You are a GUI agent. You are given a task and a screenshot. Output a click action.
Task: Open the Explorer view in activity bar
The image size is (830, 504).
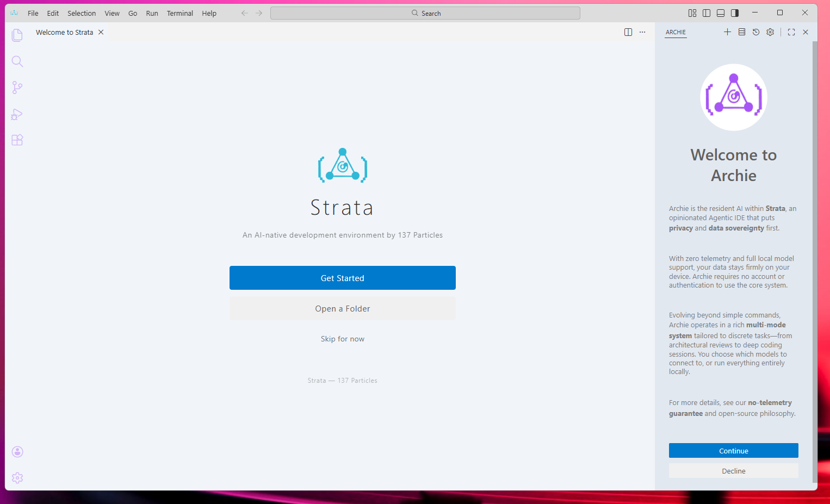point(17,35)
